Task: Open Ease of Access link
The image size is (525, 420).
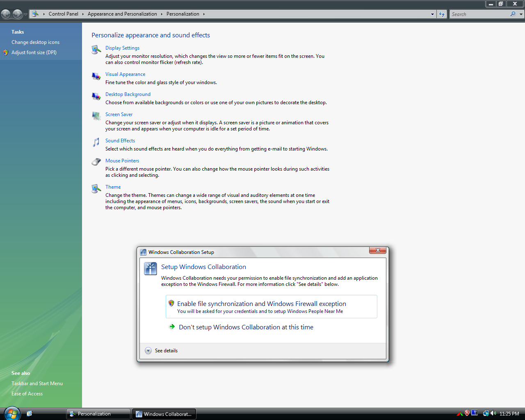Action: [x=27, y=394]
